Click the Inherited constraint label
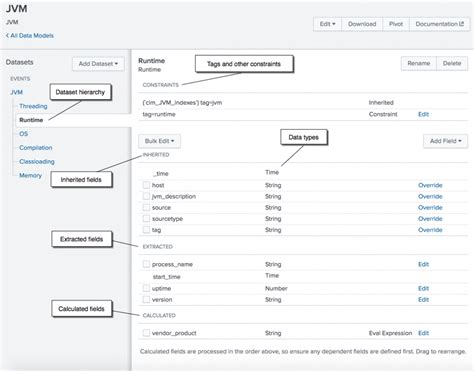The height and width of the screenshot is (371, 474). [381, 103]
